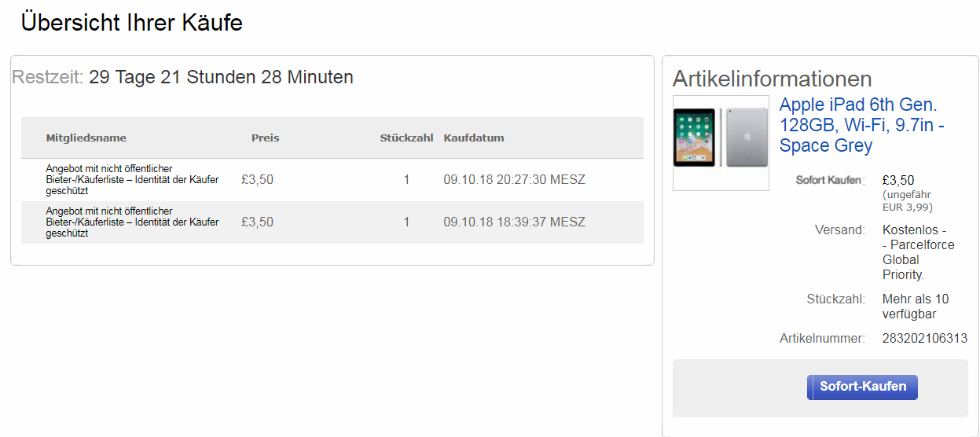Click the first row's protected buyer identity text
The width and height of the screenshot is (980, 437).
(133, 180)
